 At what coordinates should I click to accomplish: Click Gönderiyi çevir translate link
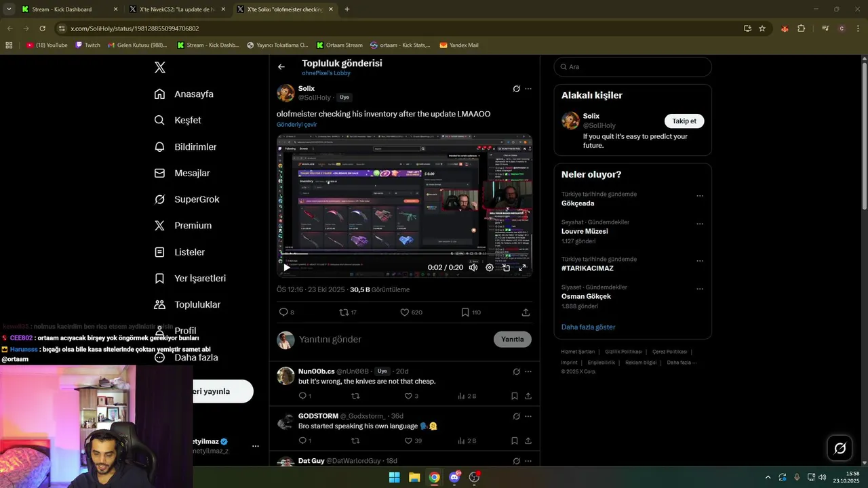(296, 125)
